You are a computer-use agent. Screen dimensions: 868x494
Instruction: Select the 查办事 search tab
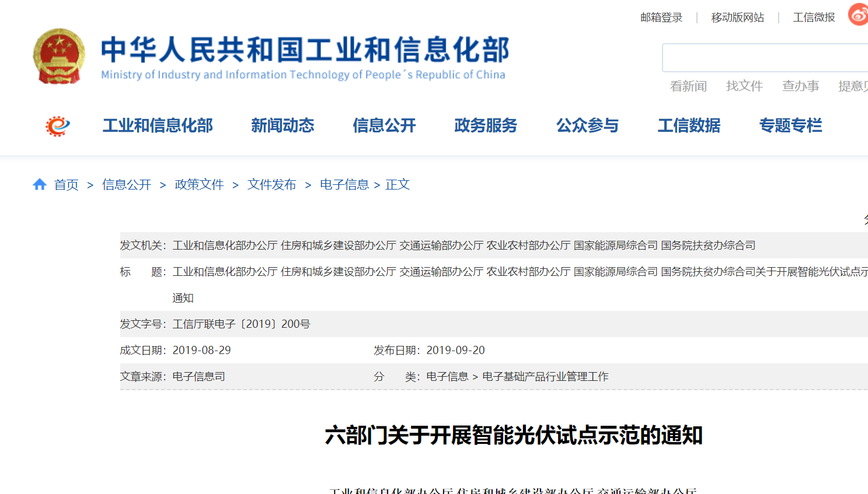[x=800, y=86]
